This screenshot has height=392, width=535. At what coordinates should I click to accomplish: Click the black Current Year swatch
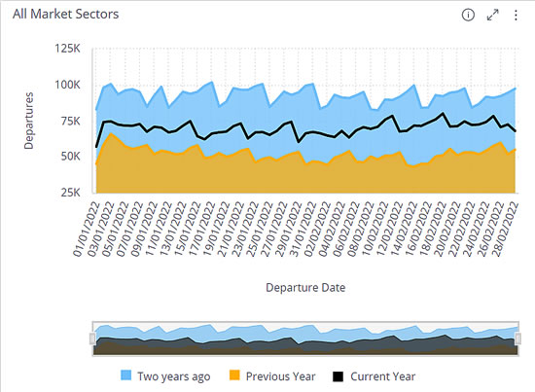tap(339, 376)
